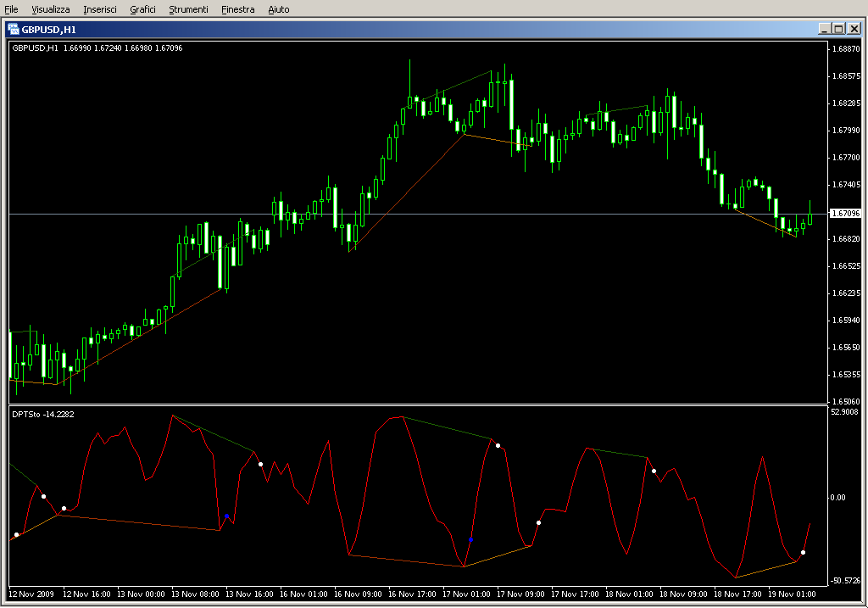Click price scale value 1.65650
Viewport: 868px width, 608px height.
pos(847,347)
